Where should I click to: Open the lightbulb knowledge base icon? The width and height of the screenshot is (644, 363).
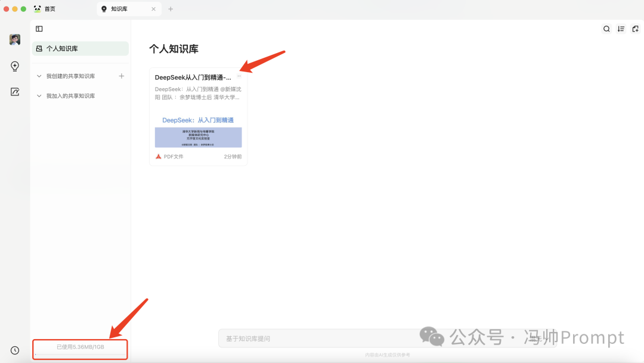15,66
